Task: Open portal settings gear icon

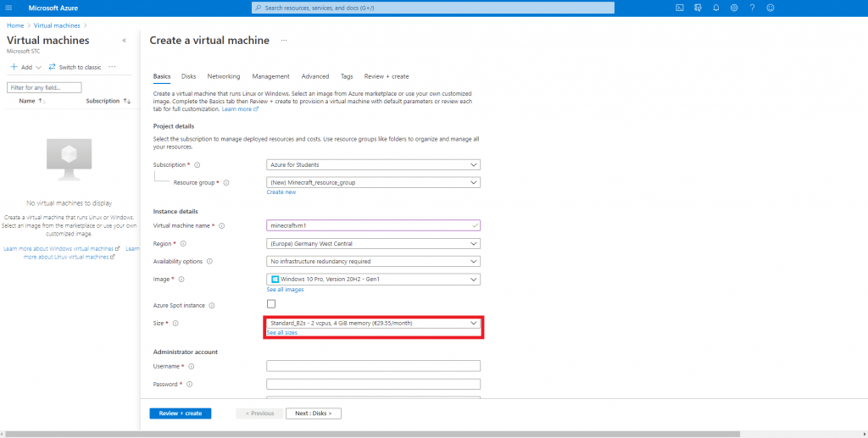Action: 734,8
